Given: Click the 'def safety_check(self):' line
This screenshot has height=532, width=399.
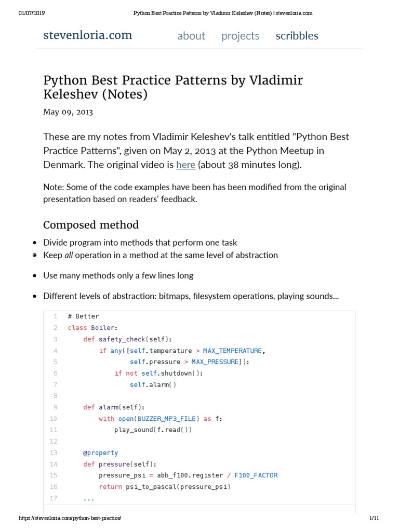Looking at the screenshot, I should click(127, 339).
